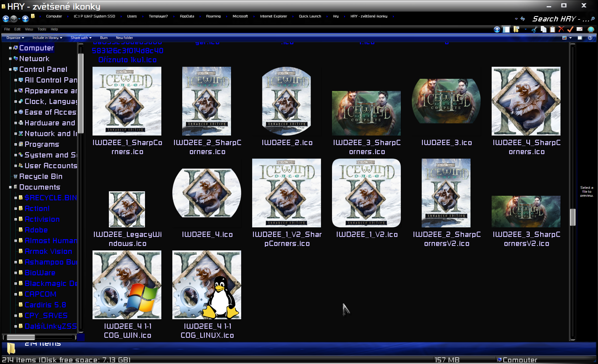Open Properties with the orange checkmark icon
Screen dimensions: 598x364
coord(570,29)
